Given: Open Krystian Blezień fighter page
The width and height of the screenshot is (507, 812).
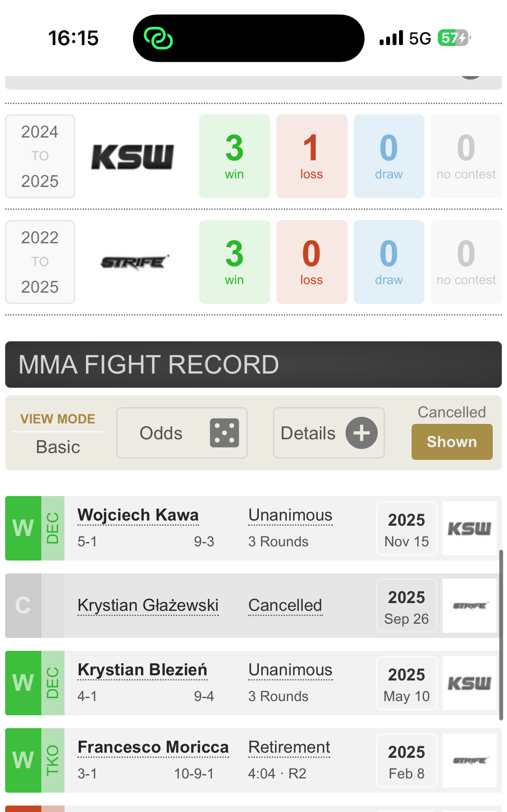Looking at the screenshot, I should (142, 670).
